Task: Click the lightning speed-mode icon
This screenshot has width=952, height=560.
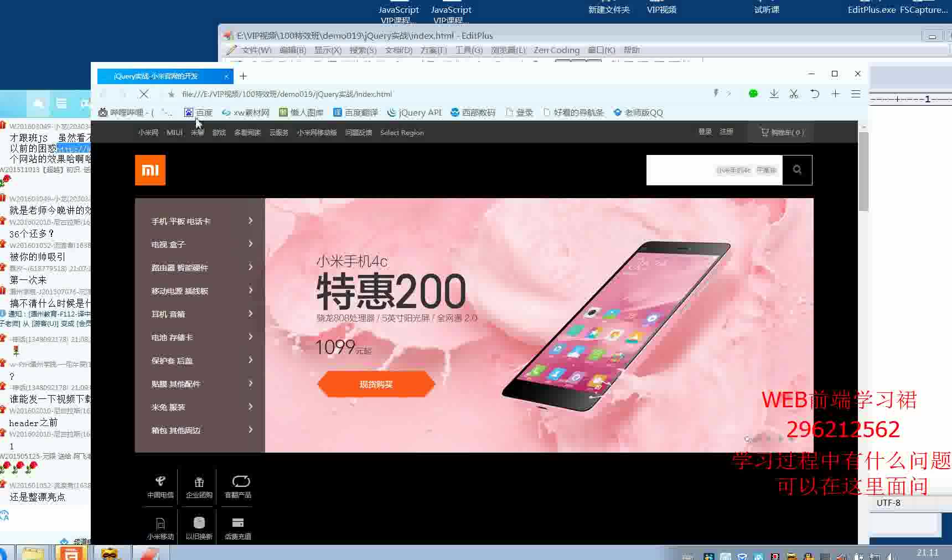Action: (716, 94)
